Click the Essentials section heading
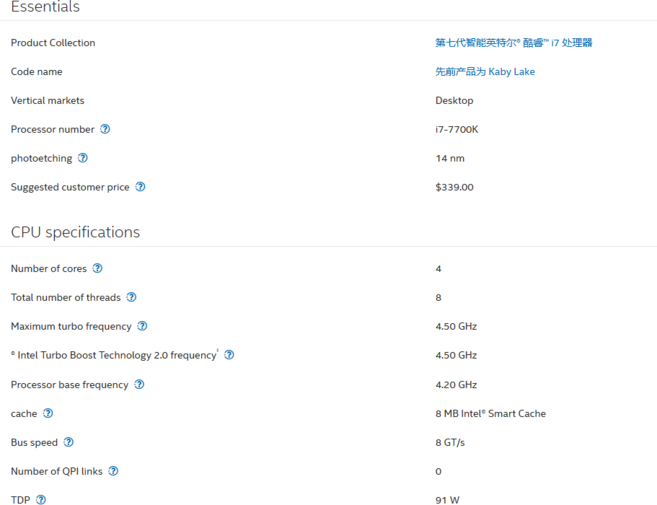Screen dimensions: 657x505 click(x=45, y=7)
